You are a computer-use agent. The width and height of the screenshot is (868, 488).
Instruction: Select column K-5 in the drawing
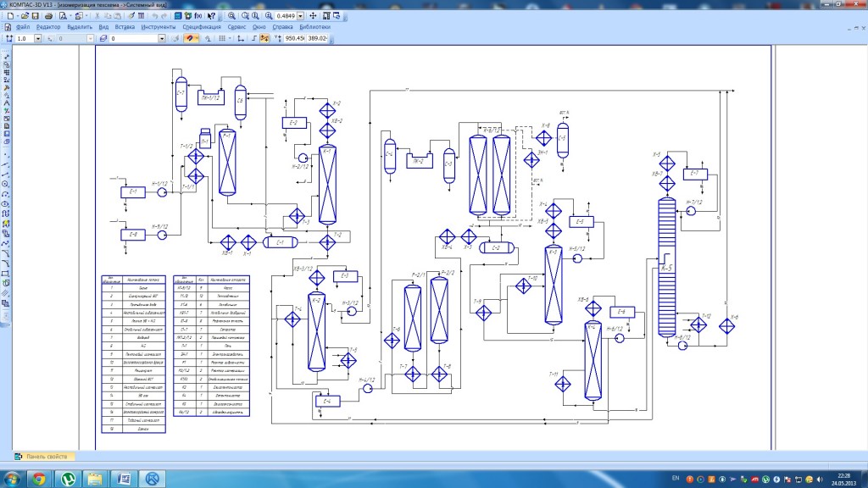pyautogui.click(x=667, y=267)
